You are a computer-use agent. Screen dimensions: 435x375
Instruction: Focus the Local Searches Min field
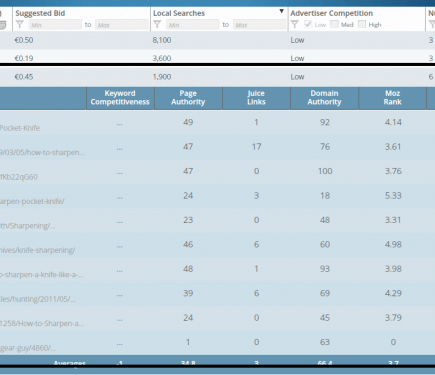click(x=193, y=25)
